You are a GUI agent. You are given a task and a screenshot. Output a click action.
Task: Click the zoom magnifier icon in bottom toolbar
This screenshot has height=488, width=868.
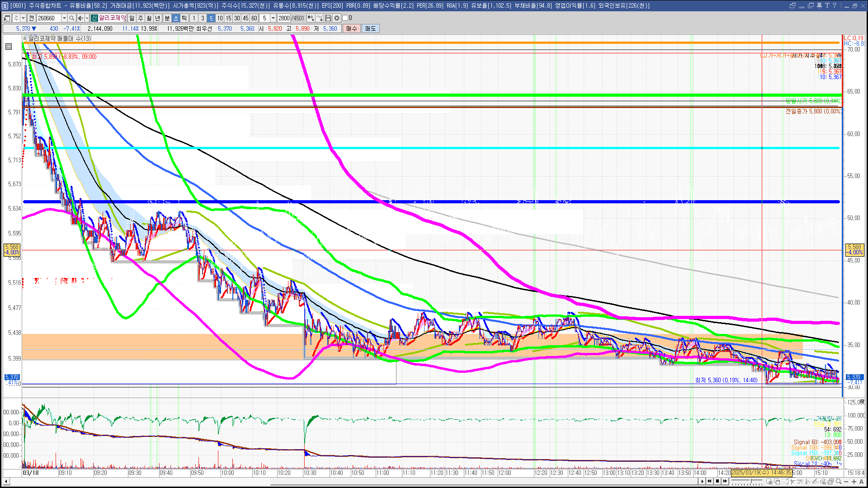click(839, 482)
